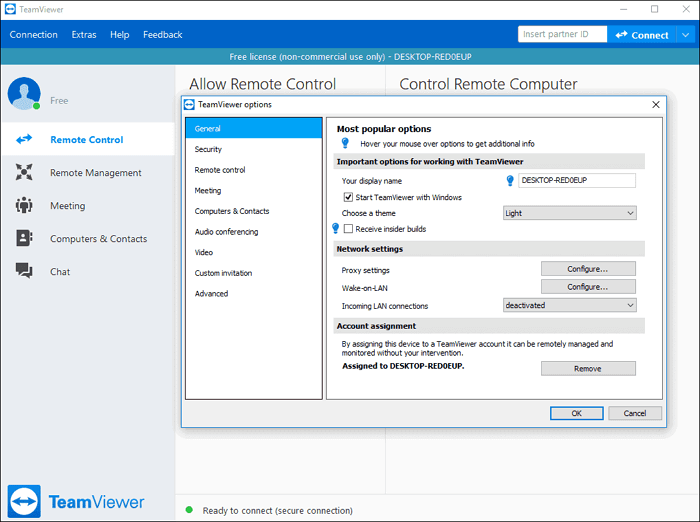This screenshot has height=522, width=700.
Task: Click the lightbulb icon next to insider builds
Action: click(335, 229)
